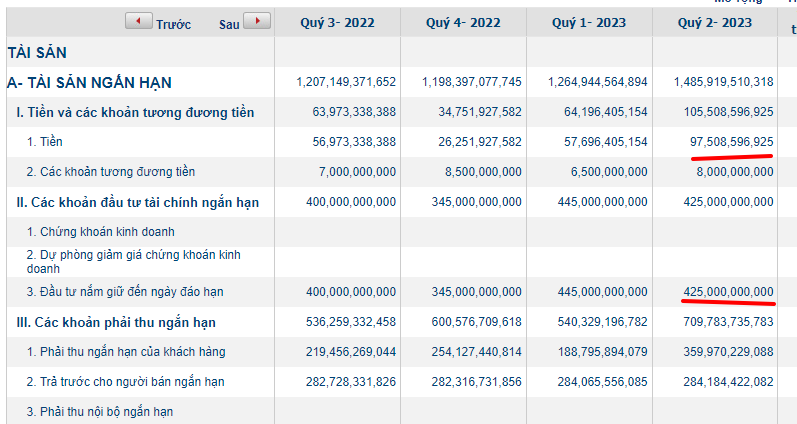Screen dimensions: 797x424
Task: Click value 600,576,709,618
Action: coord(477,322)
